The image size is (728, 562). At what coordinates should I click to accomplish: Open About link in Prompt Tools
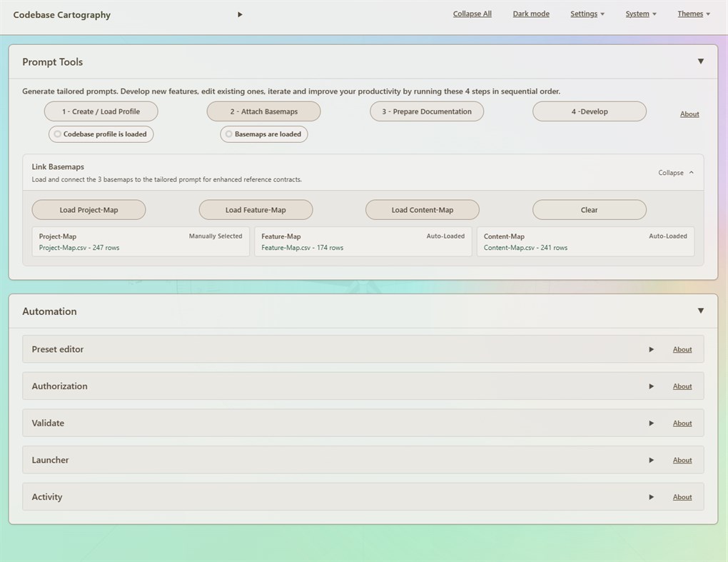click(689, 114)
